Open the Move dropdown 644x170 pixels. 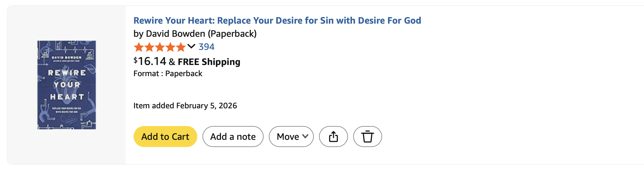[288, 137]
